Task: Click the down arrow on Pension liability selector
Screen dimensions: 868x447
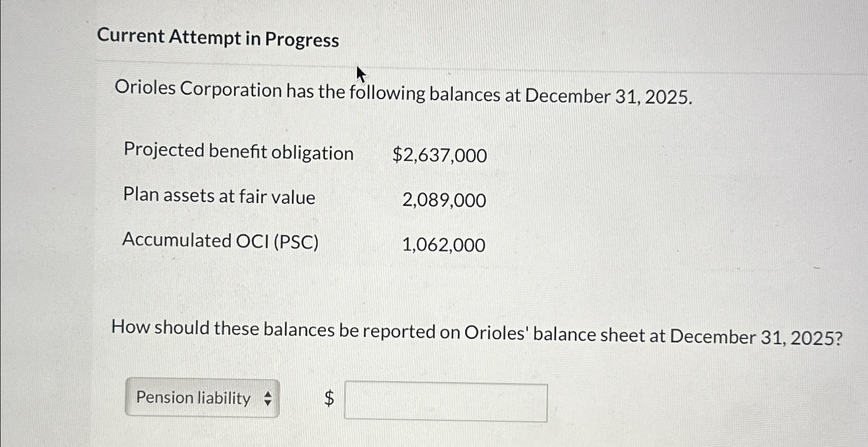Action: click(x=269, y=403)
